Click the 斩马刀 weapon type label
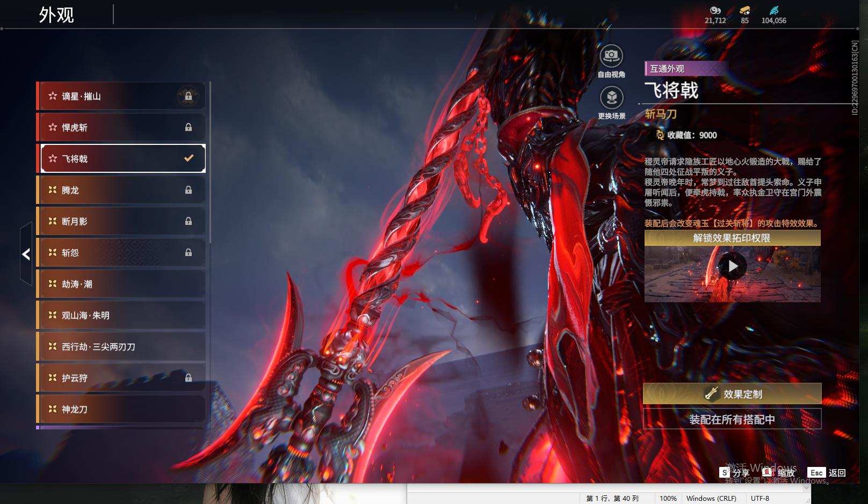The height and width of the screenshot is (504, 868). pyautogui.click(x=661, y=114)
